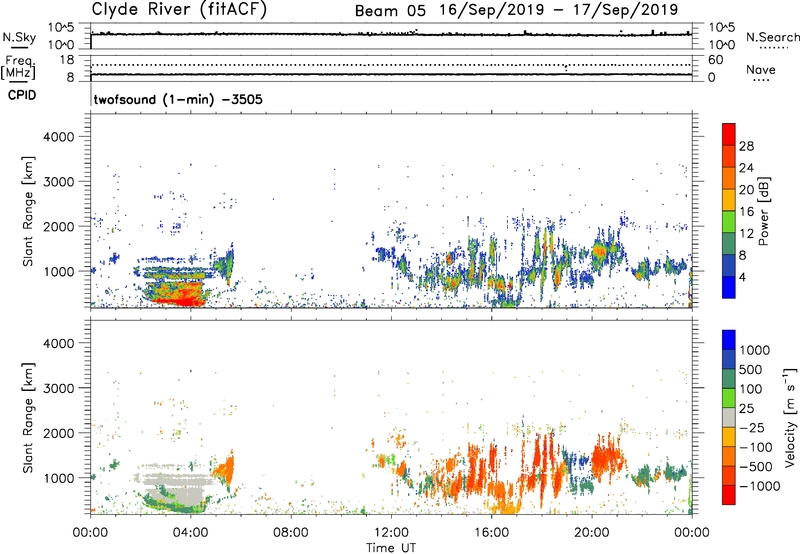800x554 pixels.
Task: Click the "-500" velocity colorbar label
Action: [756, 467]
